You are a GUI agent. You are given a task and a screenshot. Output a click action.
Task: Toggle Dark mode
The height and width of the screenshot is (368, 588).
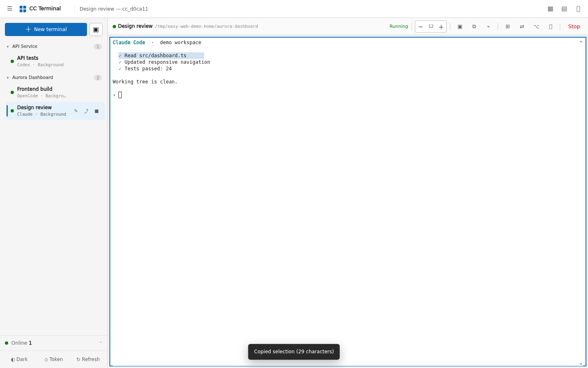coord(19,359)
